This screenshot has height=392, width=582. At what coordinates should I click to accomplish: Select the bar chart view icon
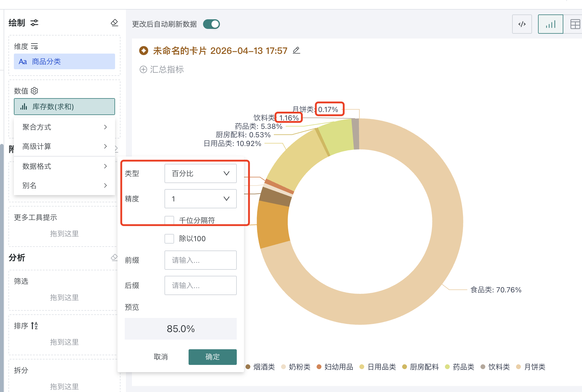(x=550, y=24)
